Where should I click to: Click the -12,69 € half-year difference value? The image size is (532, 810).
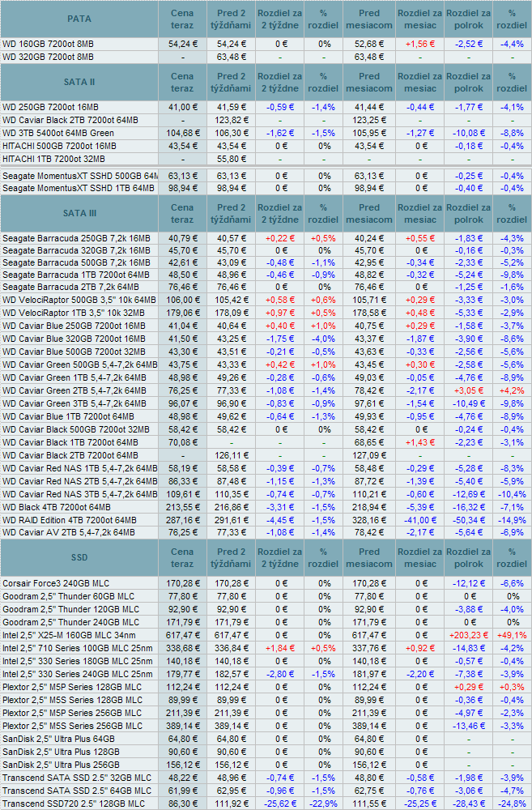[469, 494]
